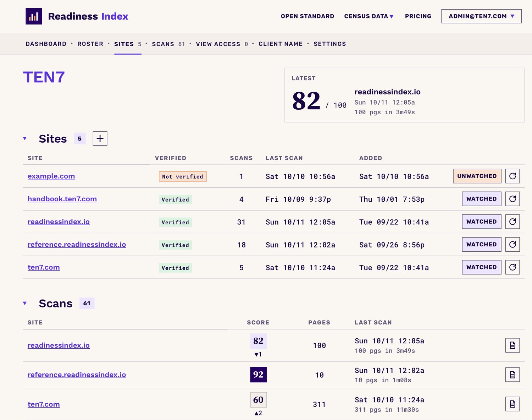Toggle WATCHED status for ten7.com
This screenshot has width=532, height=420.
pyautogui.click(x=482, y=267)
